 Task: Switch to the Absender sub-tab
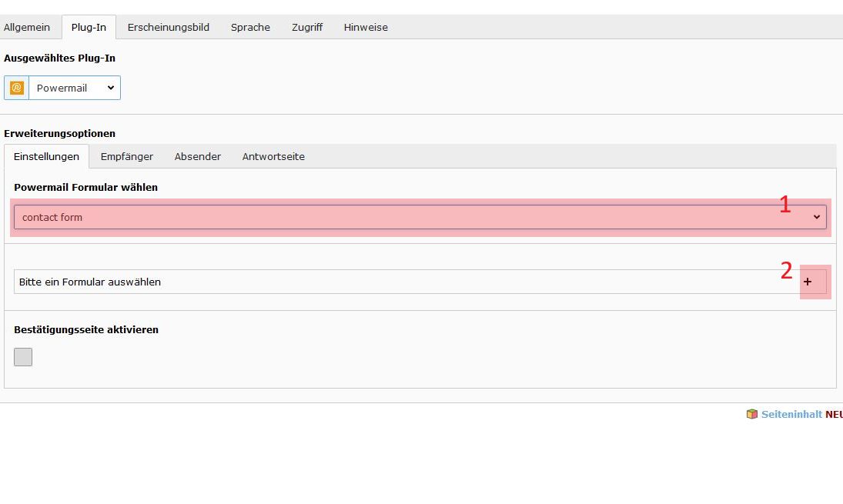click(x=198, y=156)
